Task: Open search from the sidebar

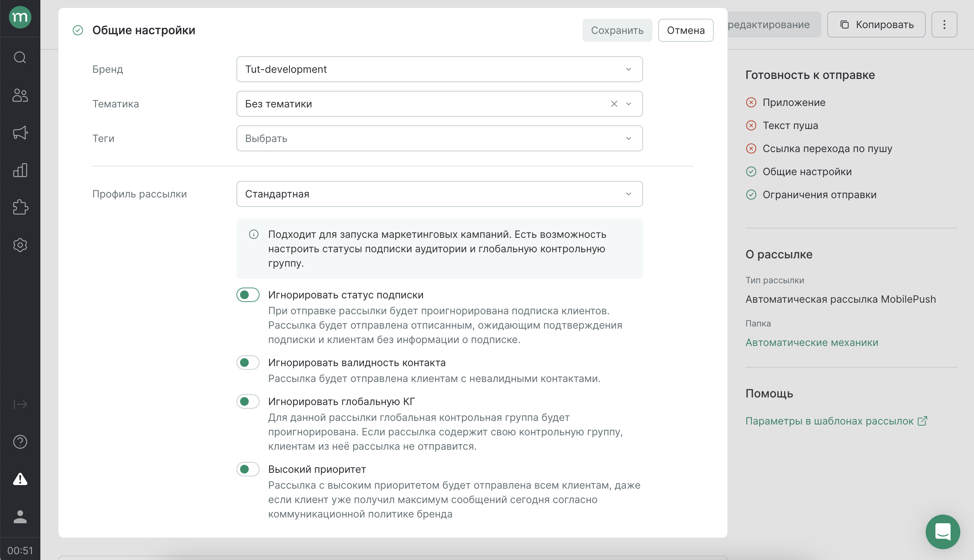Action: tap(20, 57)
